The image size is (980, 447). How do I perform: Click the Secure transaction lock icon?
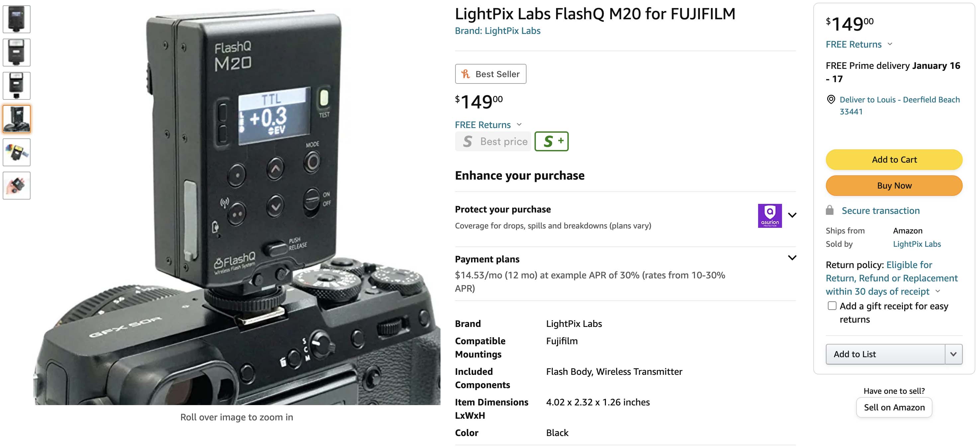pos(830,210)
